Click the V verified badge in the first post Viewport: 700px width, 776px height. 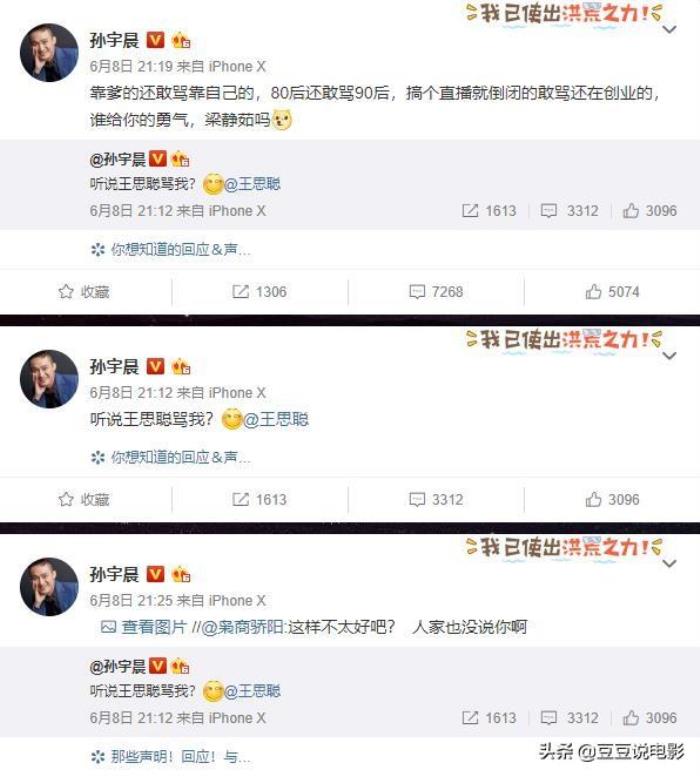click(155, 40)
